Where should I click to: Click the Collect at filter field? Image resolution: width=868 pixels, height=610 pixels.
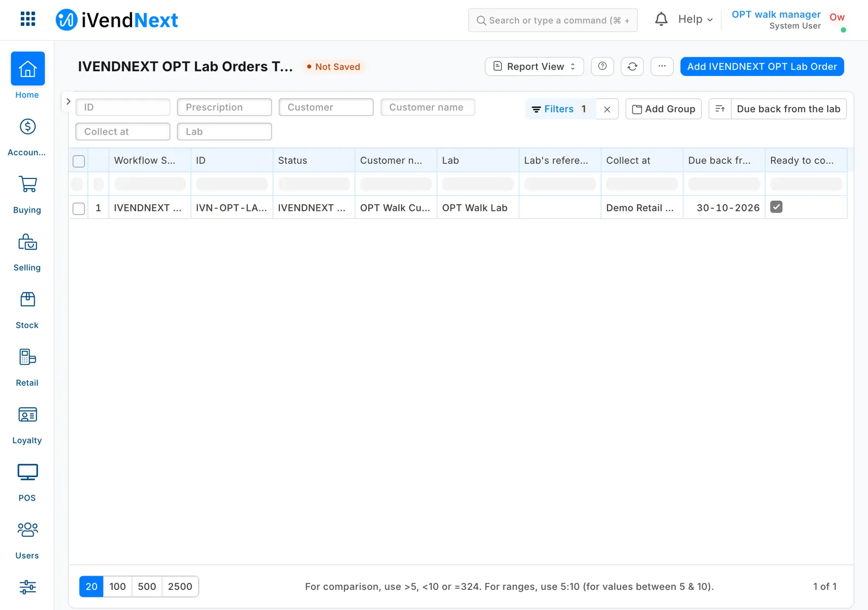(x=123, y=132)
